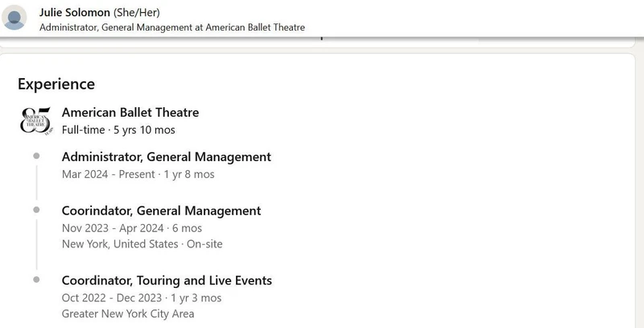Click timeline dot beside Administrator, General Management
644x328 pixels.
[x=36, y=156]
